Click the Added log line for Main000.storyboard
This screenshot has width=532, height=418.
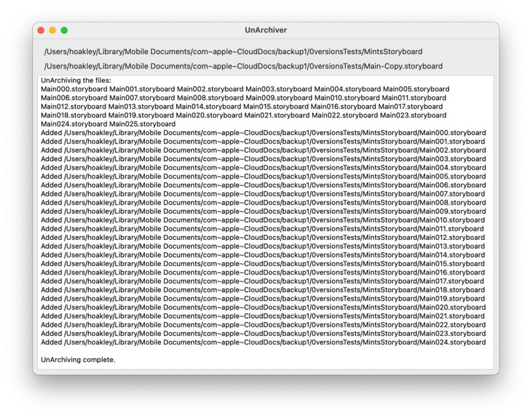click(263, 133)
